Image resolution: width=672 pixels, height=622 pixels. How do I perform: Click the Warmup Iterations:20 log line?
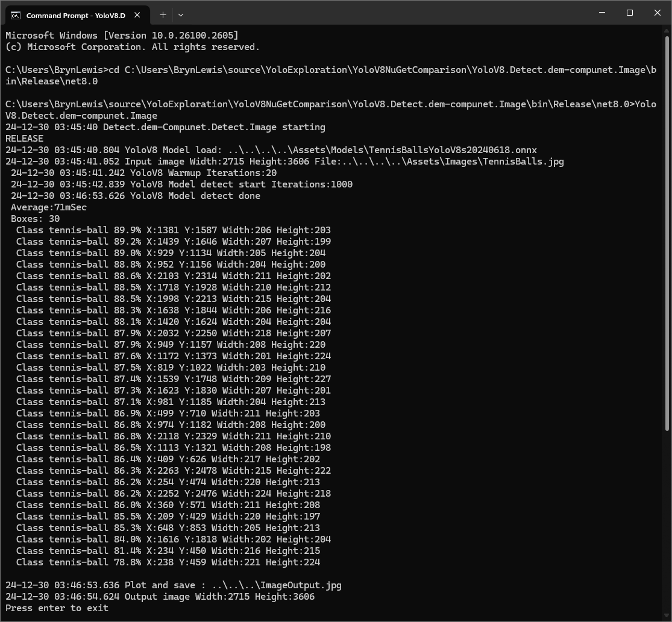coord(143,173)
